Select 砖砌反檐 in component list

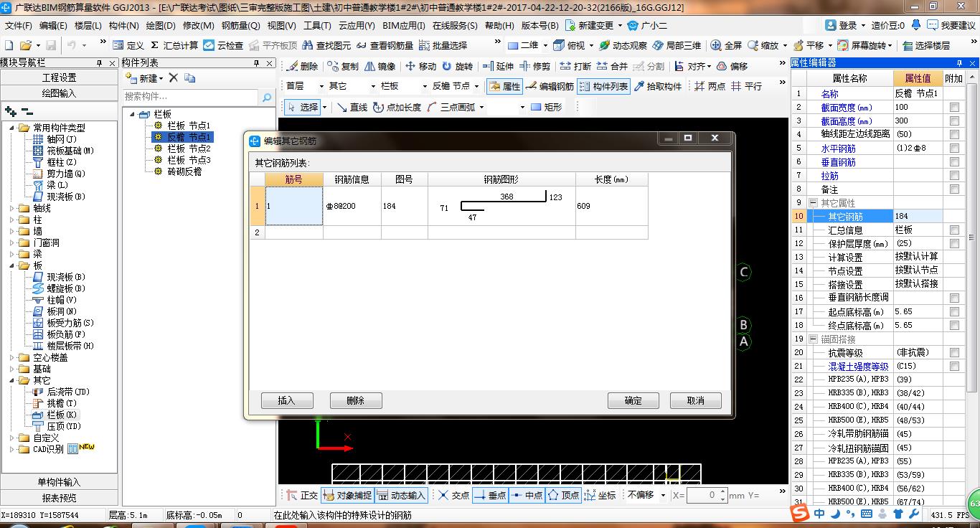point(184,171)
